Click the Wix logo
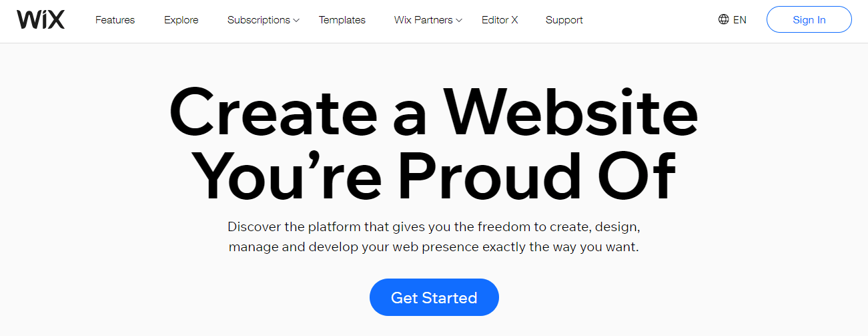The height and width of the screenshot is (336, 868). pyautogui.click(x=41, y=19)
